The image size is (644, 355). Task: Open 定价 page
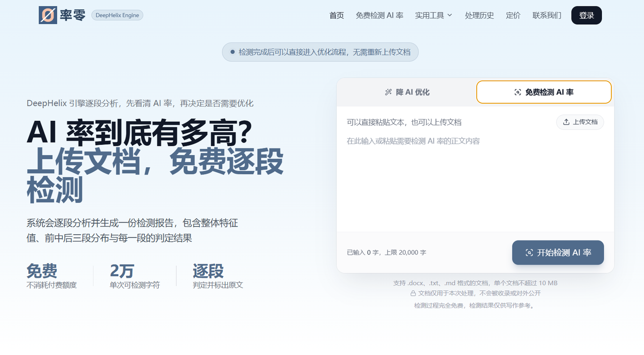[x=513, y=15]
